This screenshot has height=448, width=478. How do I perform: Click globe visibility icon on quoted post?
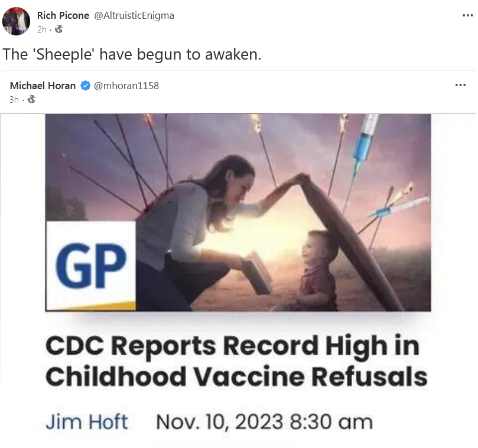[x=31, y=99]
